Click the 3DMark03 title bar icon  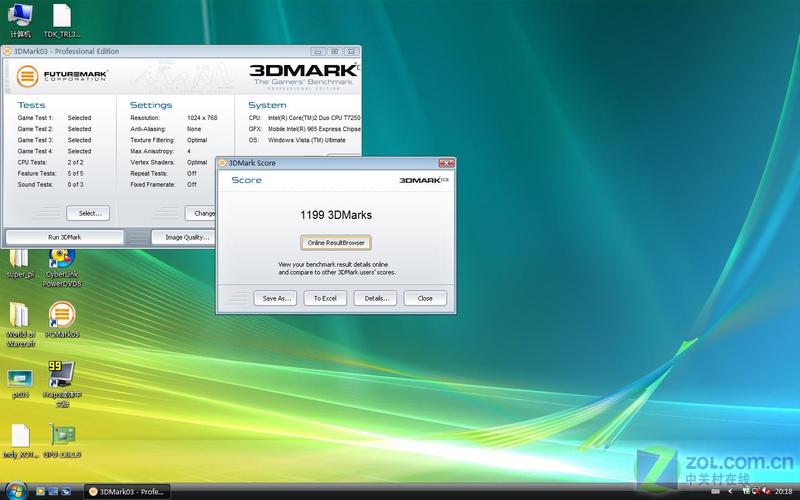click(x=7, y=51)
